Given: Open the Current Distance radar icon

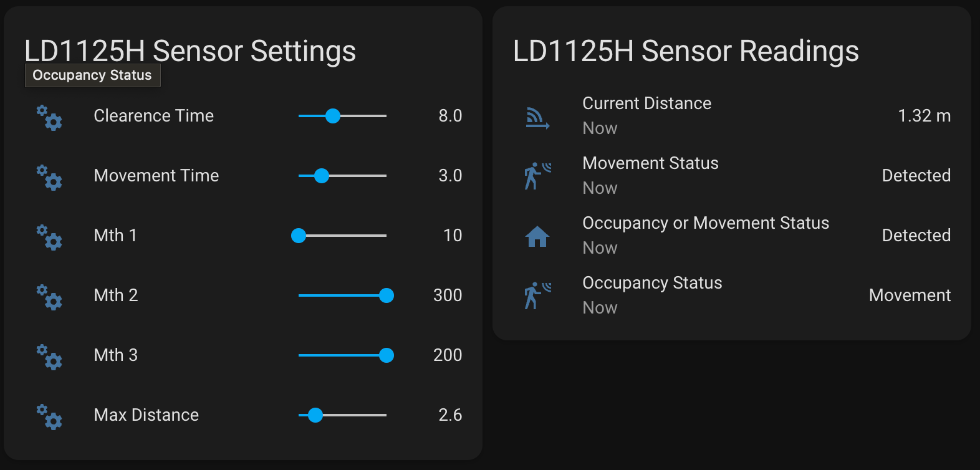Looking at the screenshot, I should pos(537,117).
